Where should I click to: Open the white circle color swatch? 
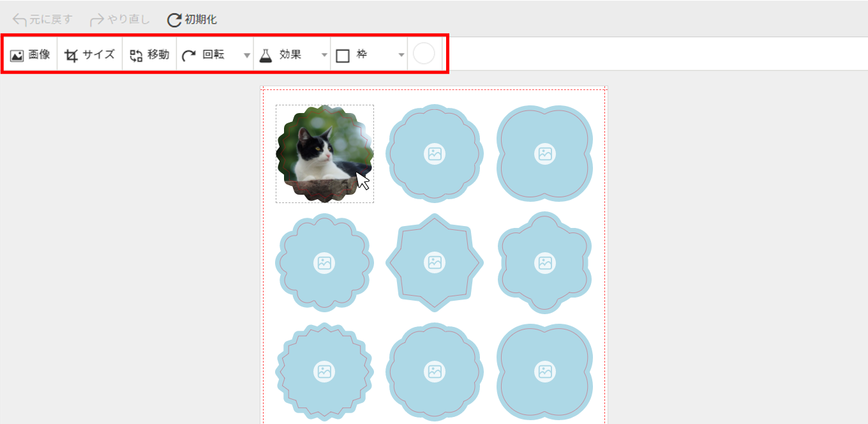424,54
